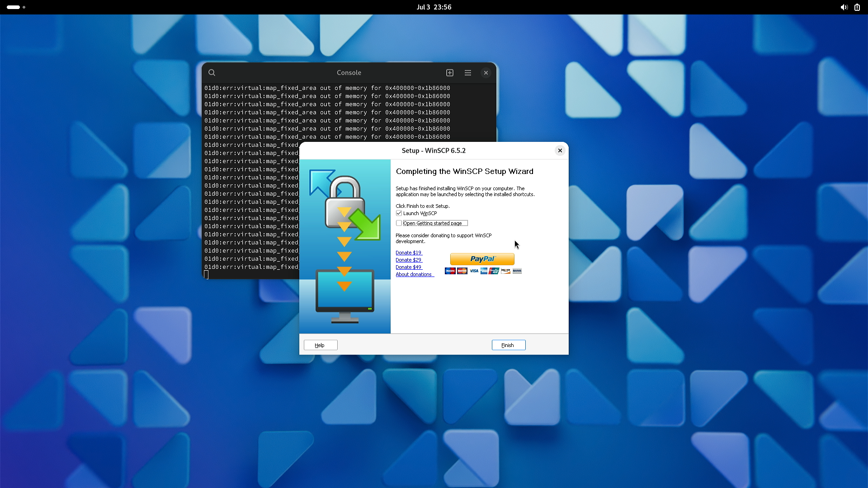Click the PayPal donate button
The image size is (868, 488).
[x=482, y=259]
